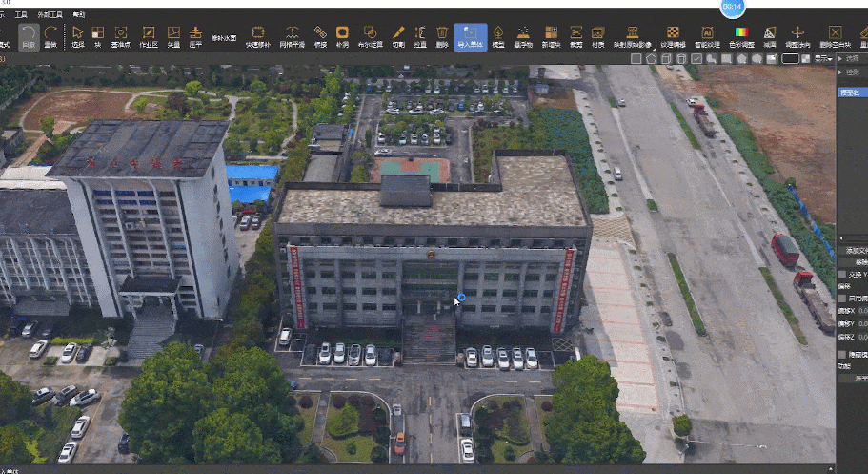Click the Redo (重做) arrow icon
This screenshot has height=474, width=868.
click(50, 36)
